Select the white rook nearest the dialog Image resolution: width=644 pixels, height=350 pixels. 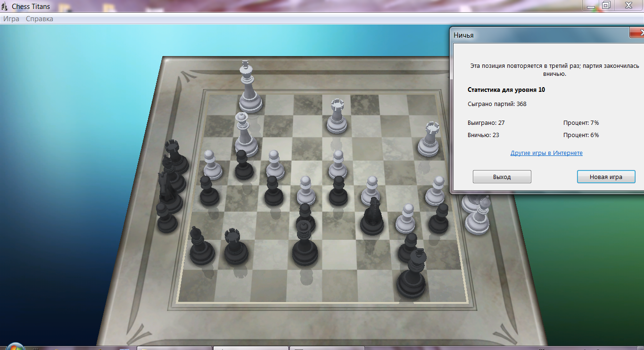[x=429, y=140]
